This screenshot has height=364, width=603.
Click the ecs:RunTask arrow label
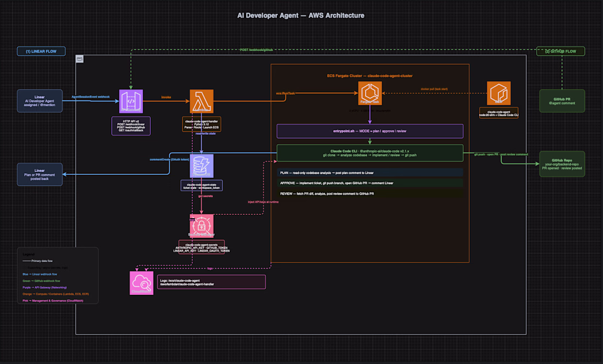286,93
